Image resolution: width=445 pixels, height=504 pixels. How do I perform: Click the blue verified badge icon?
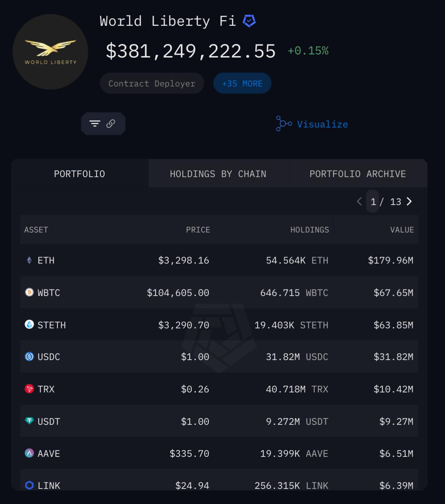[x=249, y=21]
